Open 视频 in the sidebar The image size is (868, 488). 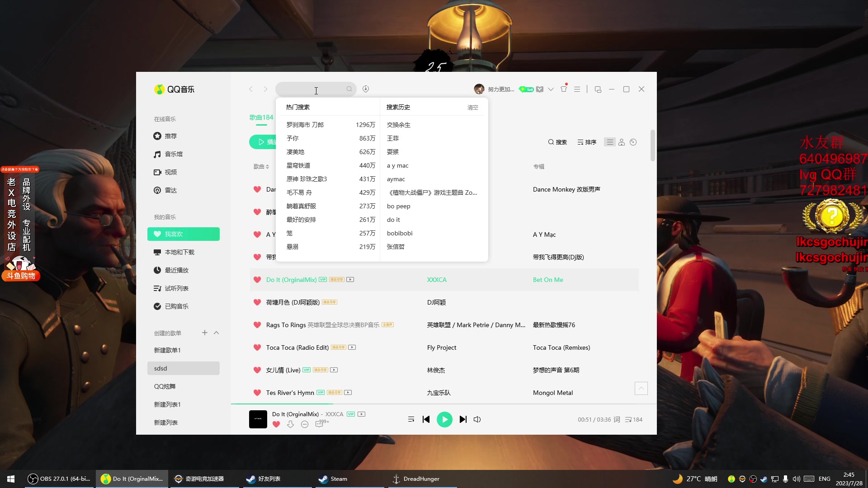pos(184,172)
